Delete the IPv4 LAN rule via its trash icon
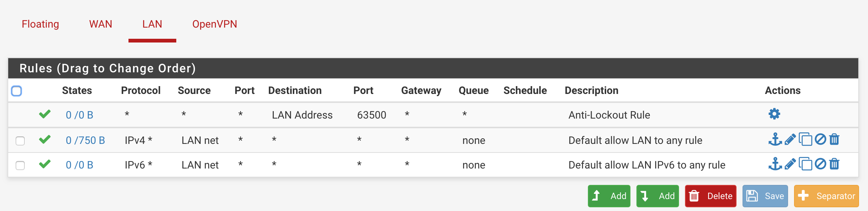 (834, 139)
